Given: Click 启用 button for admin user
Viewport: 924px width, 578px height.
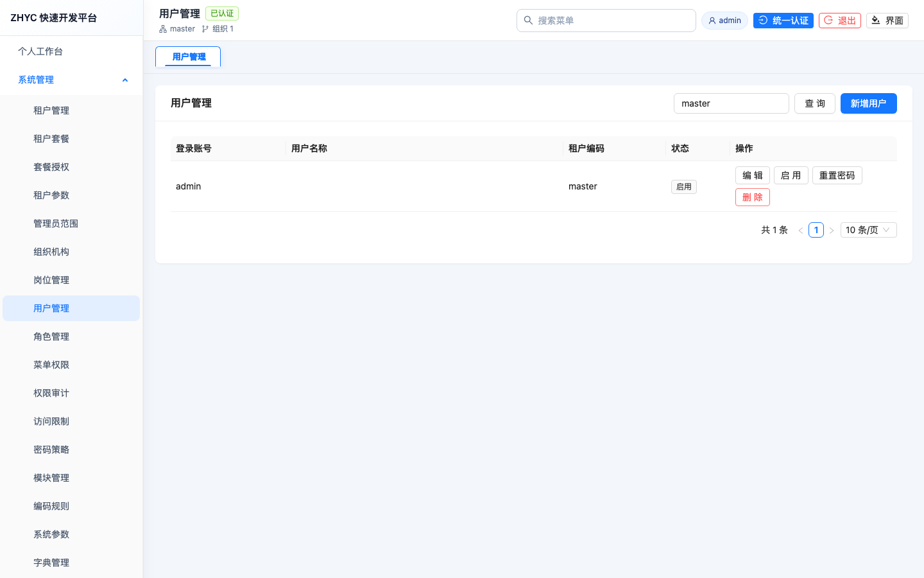Looking at the screenshot, I should (791, 175).
